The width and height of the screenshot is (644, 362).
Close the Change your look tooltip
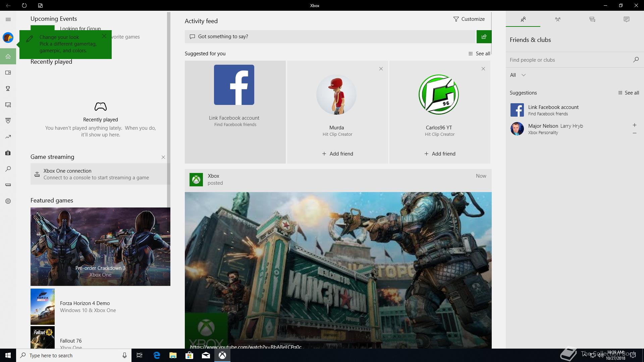[x=104, y=36]
